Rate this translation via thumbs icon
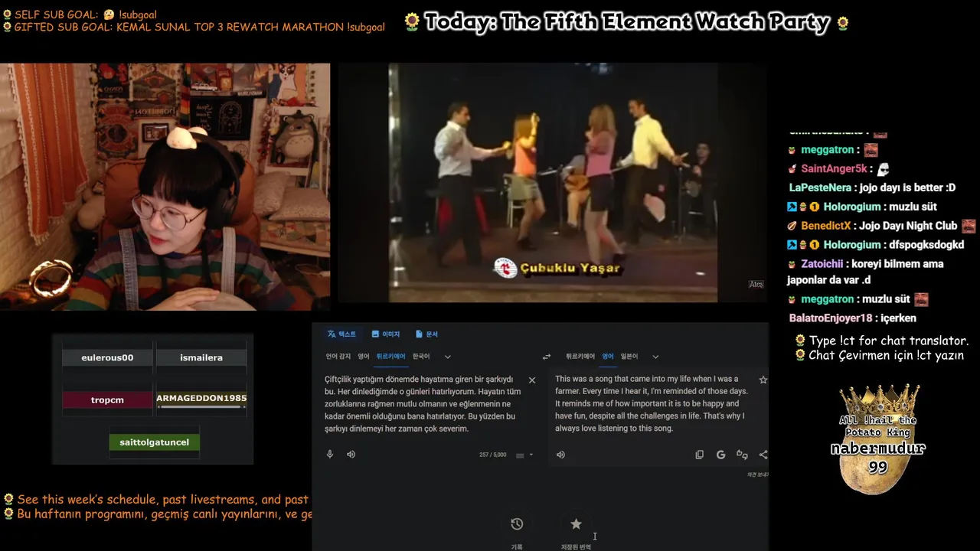Screen dimensions: 980x551 (x=742, y=455)
